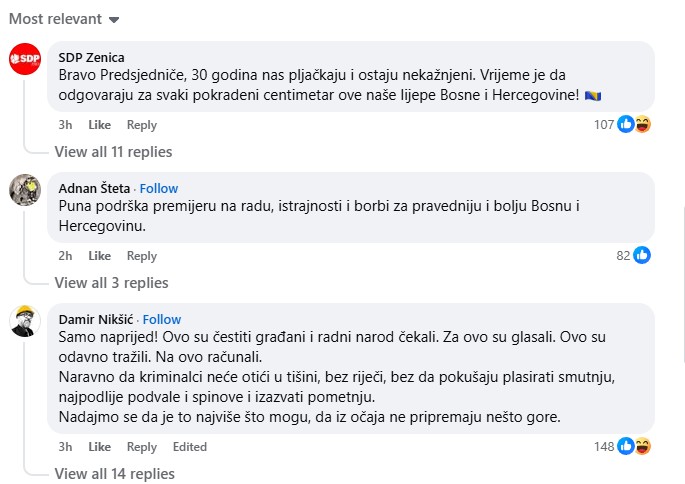Expand all 3 replies under Adnan Šteta

111,283
